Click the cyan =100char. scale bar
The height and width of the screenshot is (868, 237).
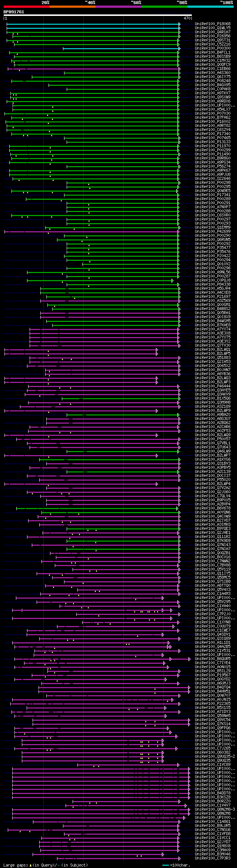[166, 865]
